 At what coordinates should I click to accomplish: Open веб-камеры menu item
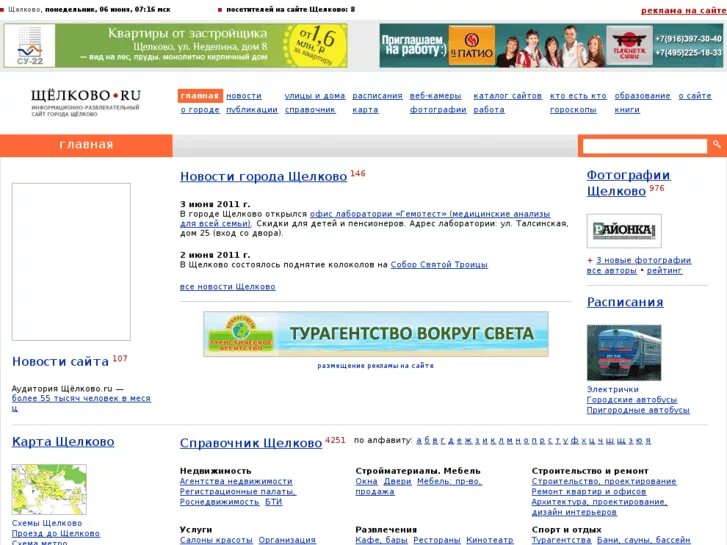(x=435, y=96)
